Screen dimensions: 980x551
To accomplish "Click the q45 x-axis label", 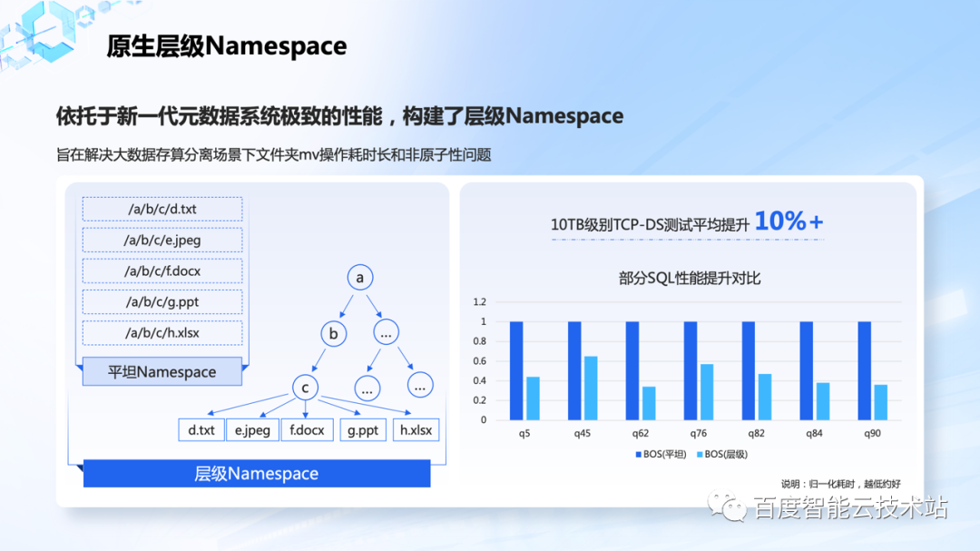I will [582, 433].
